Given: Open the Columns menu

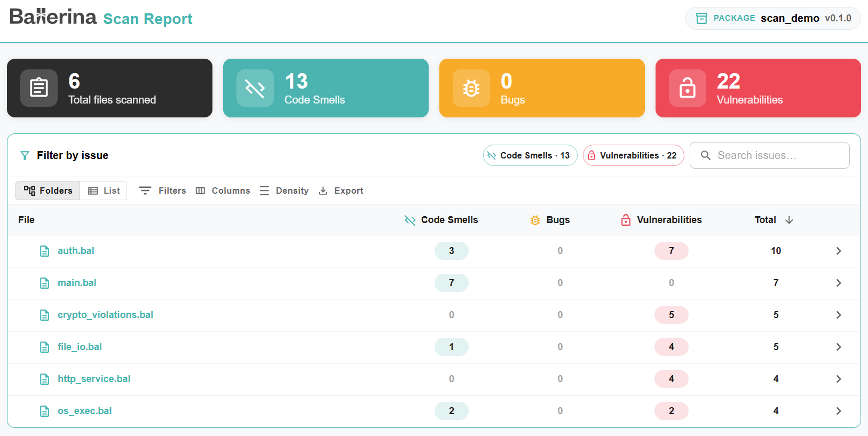Looking at the screenshot, I should [x=223, y=191].
